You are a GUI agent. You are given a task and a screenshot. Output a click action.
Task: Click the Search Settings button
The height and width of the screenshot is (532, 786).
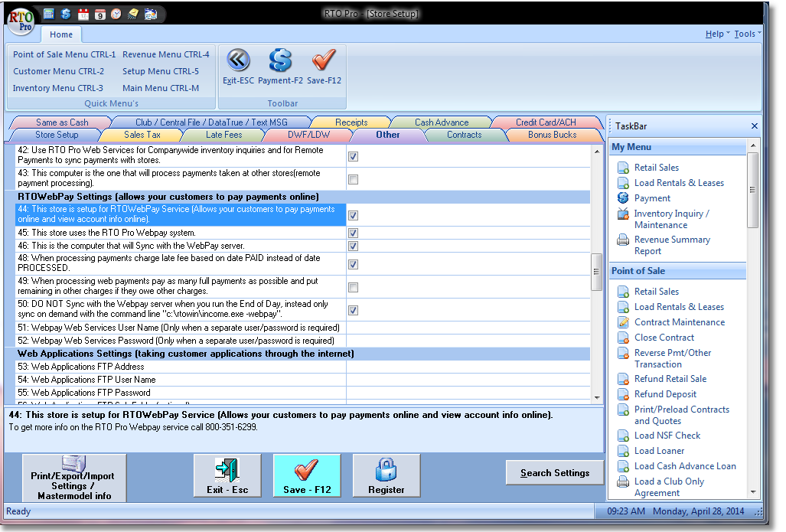pyautogui.click(x=554, y=473)
